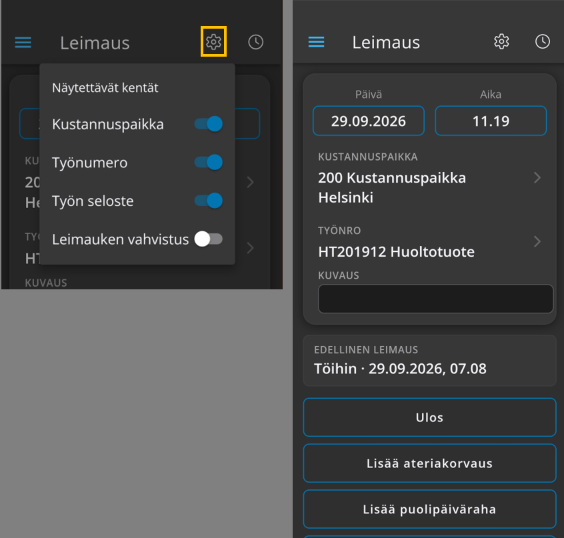Viewport: 564px width, 538px height.
Task: Enable Leimauken vahvistus switch
Action: pyautogui.click(x=209, y=239)
